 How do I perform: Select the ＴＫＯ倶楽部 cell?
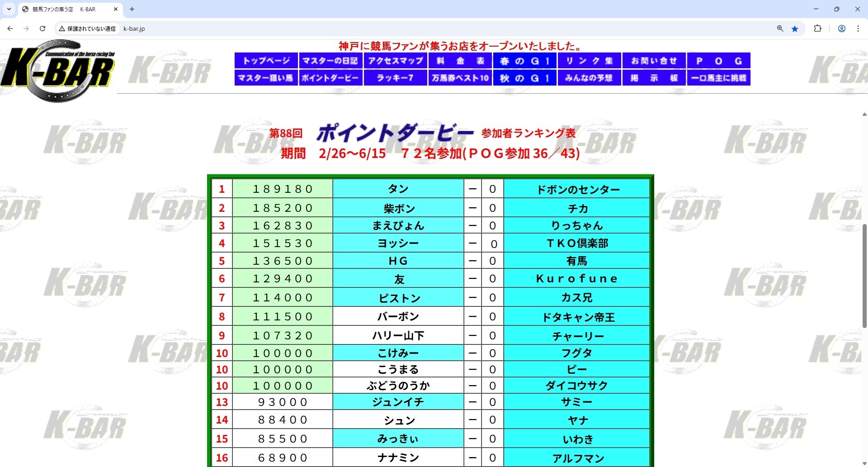pyautogui.click(x=577, y=243)
